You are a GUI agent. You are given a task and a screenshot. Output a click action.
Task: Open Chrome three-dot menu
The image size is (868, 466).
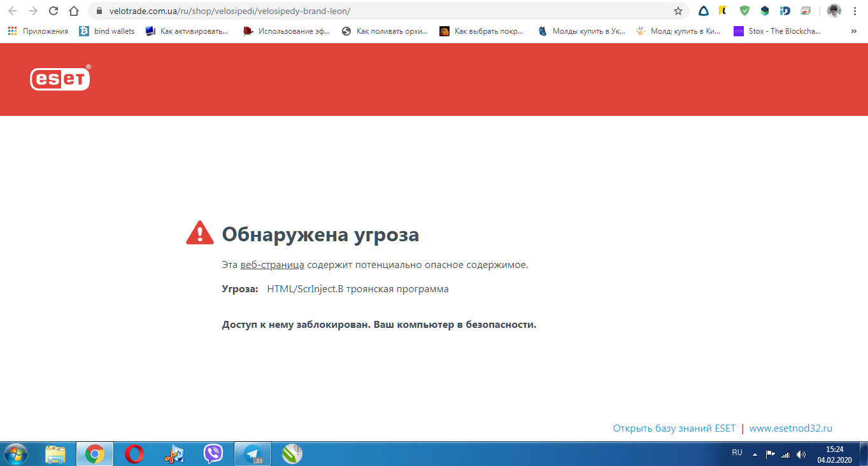[x=855, y=11]
